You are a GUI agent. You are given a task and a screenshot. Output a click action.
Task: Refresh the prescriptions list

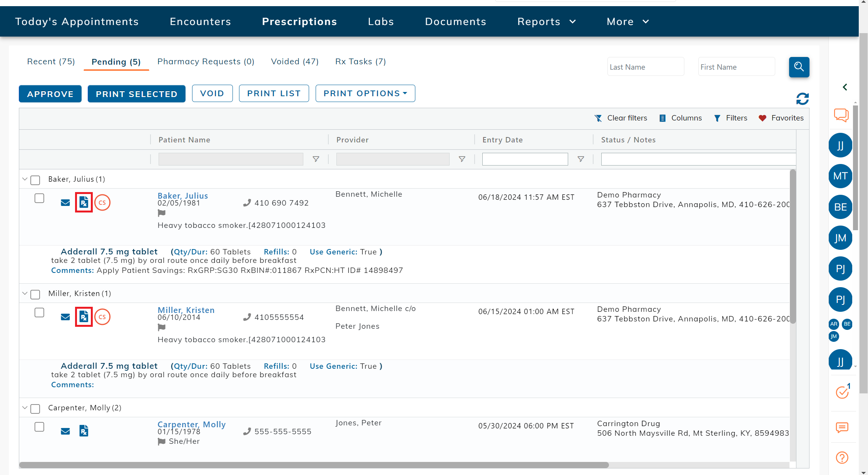click(802, 99)
